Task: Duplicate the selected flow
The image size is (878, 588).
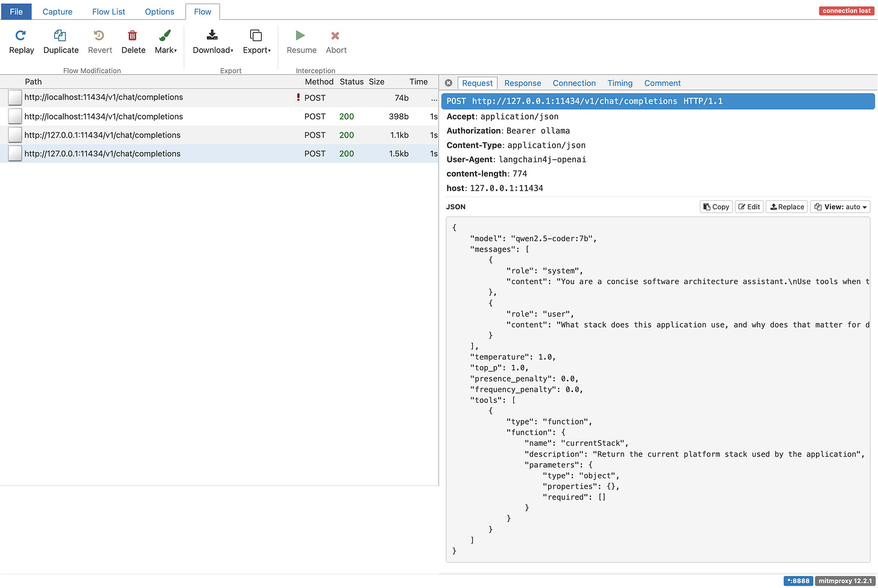Action: point(61,36)
